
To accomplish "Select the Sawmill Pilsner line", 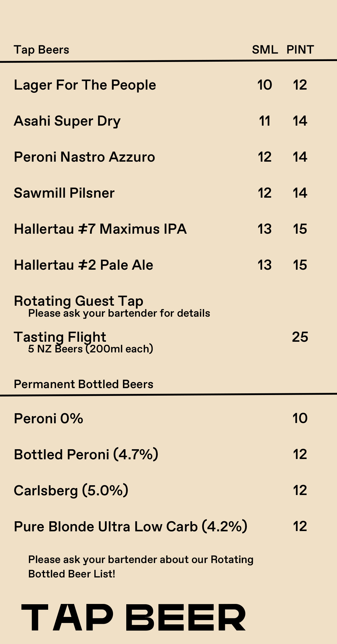I will [x=64, y=193].
